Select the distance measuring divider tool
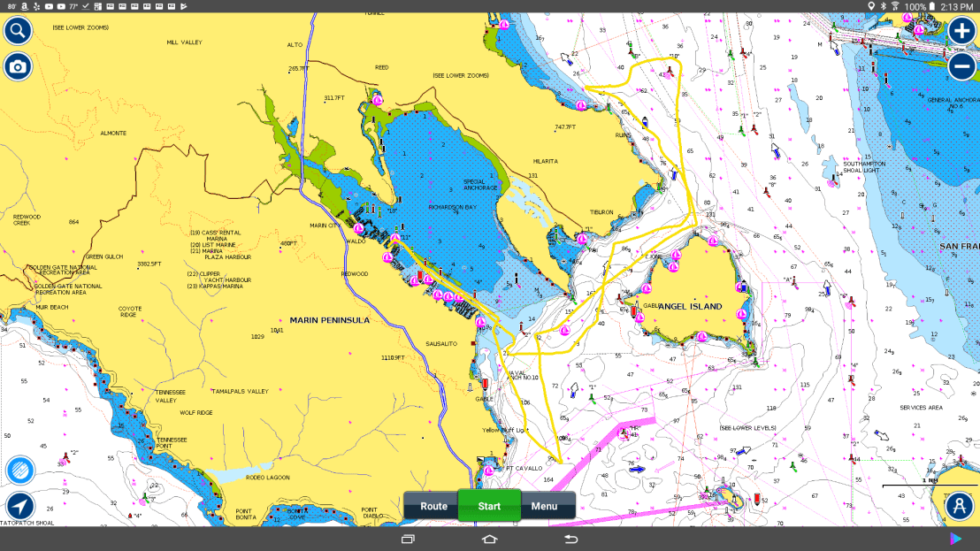Screen dimensions: 980x551 pos(959,506)
